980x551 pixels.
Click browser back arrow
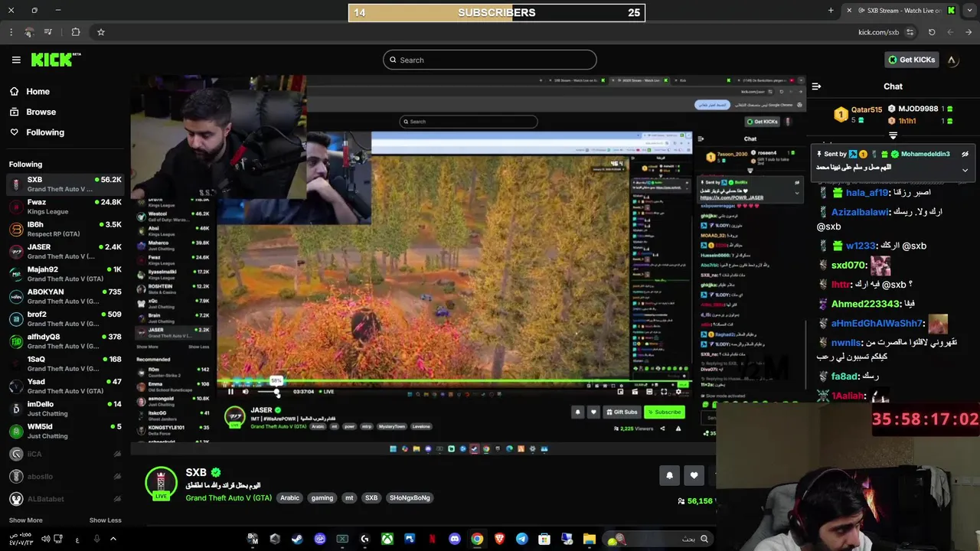point(969,32)
